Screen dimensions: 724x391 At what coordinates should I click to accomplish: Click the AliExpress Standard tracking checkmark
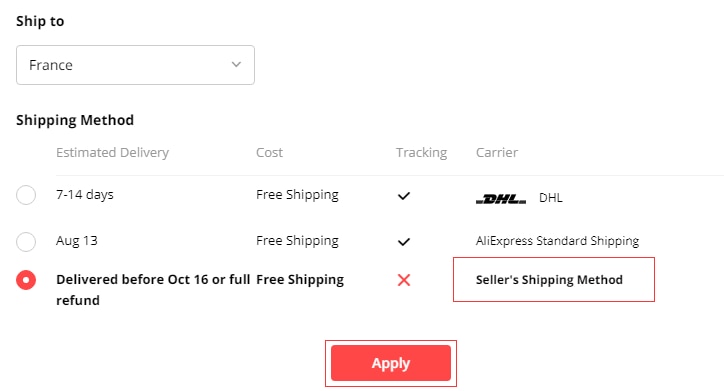tap(404, 242)
